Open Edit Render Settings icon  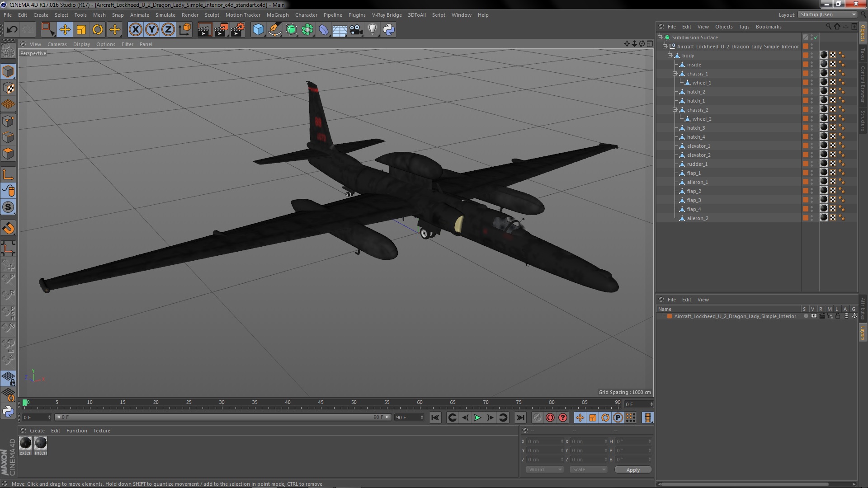pyautogui.click(x=238, y=30)
